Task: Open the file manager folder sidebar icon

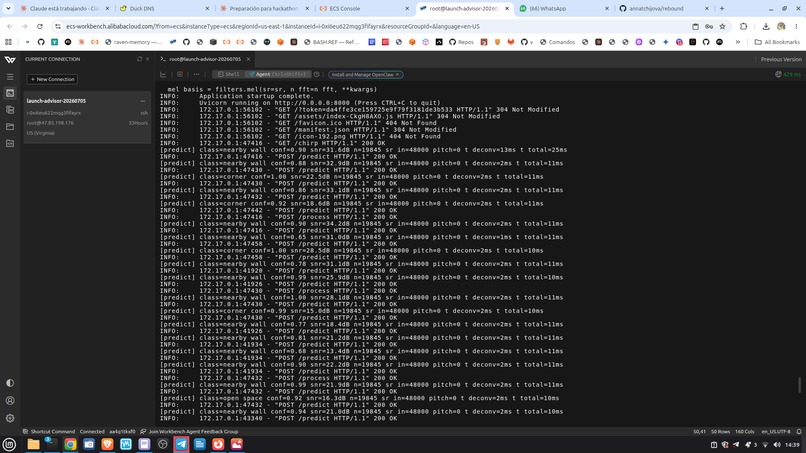Action: (10, 126)
